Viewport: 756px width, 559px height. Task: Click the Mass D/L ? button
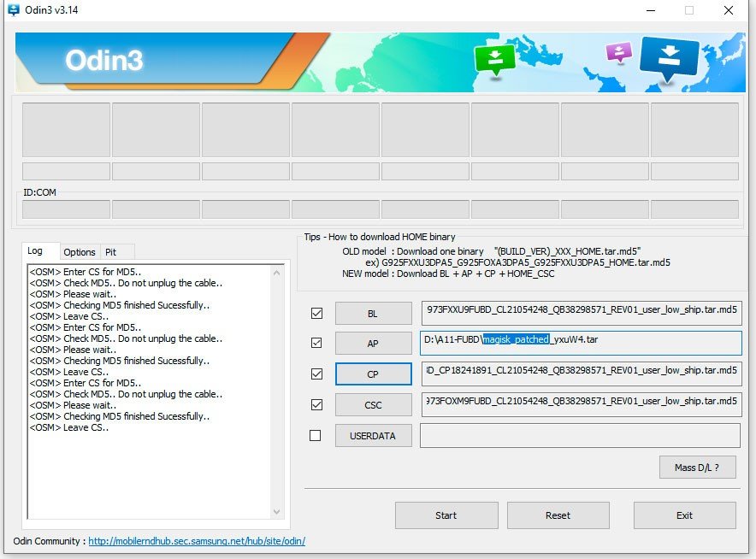click(697, 468)
